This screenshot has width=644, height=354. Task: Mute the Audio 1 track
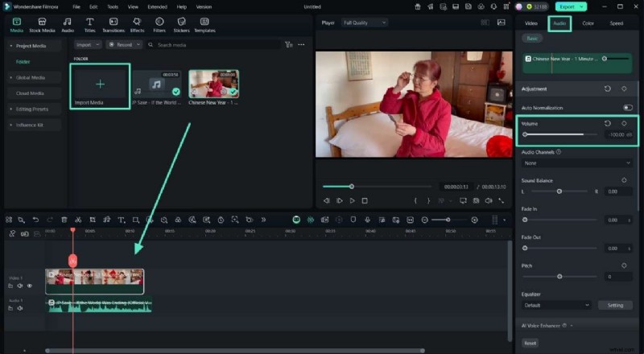pyautogui.click(x=19, y=308)
